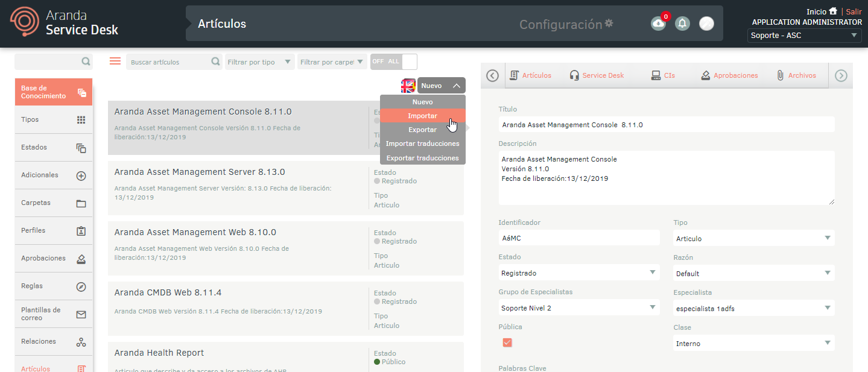Open Tipos in the sidebar
Image resolution: width=868 pixels, height=372 pixels.
point(54,120)
